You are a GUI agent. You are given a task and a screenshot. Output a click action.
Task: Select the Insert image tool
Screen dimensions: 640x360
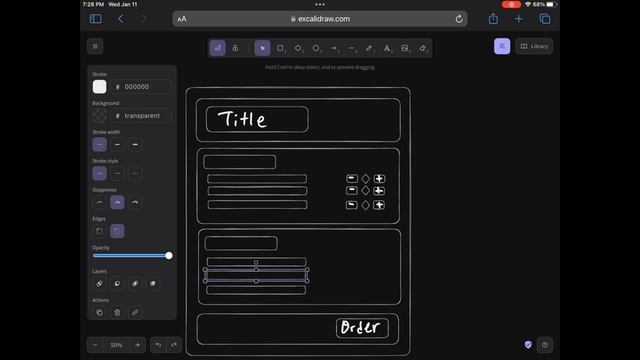[404, 48]
